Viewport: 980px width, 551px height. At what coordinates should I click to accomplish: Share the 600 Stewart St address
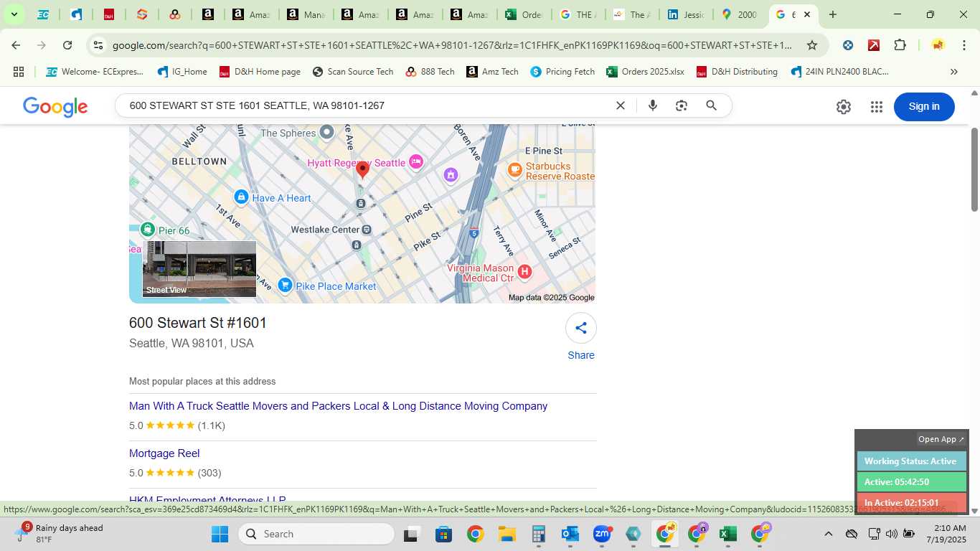581,328
